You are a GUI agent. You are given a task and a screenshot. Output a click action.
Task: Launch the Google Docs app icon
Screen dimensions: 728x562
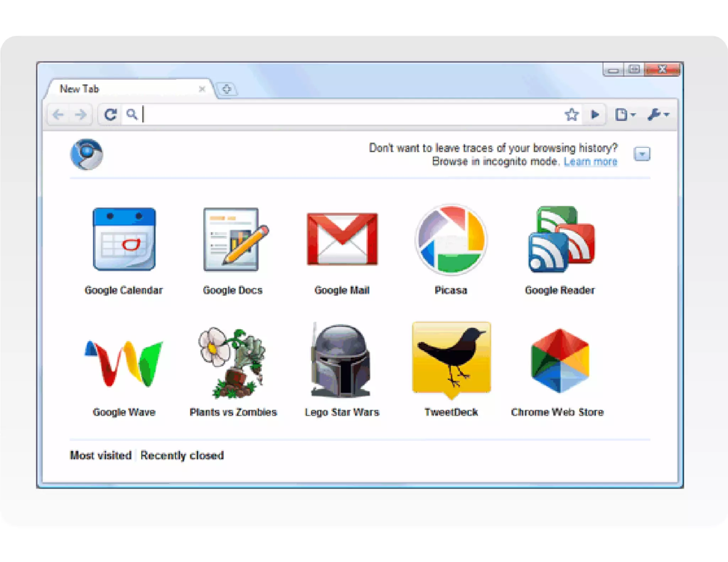[x=236, y=239]
